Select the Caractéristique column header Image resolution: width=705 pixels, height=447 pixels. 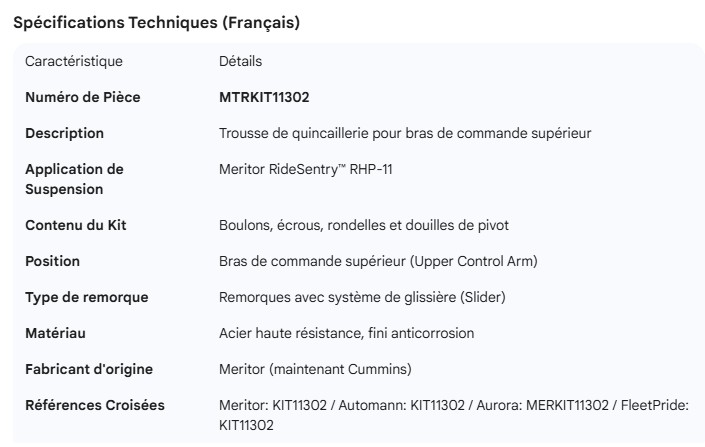pyautogui.click(x=74, y=62)
